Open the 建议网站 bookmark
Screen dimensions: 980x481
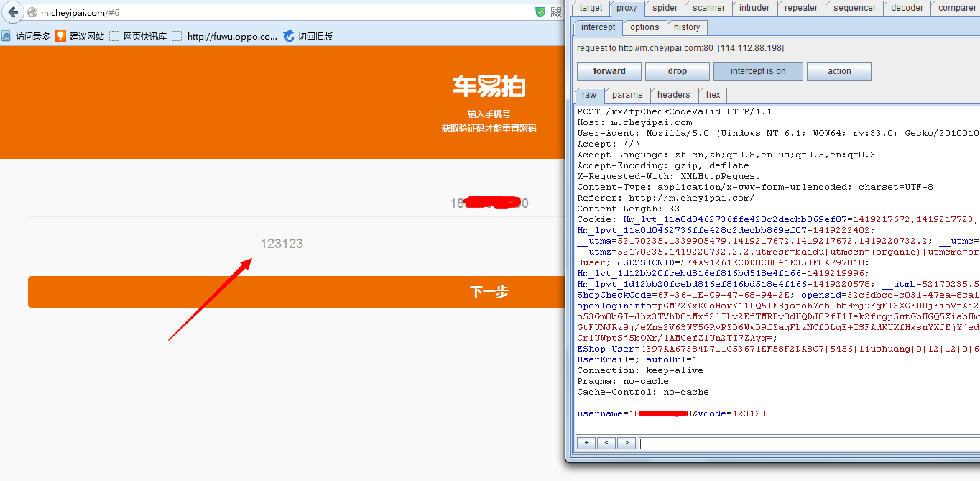click(x=80, y=36)
